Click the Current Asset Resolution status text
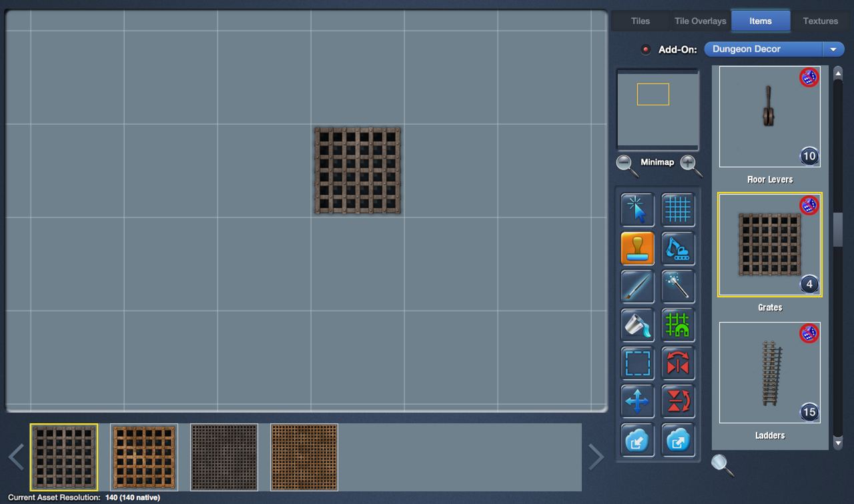The image size is (854, 504). coord(84,497)
